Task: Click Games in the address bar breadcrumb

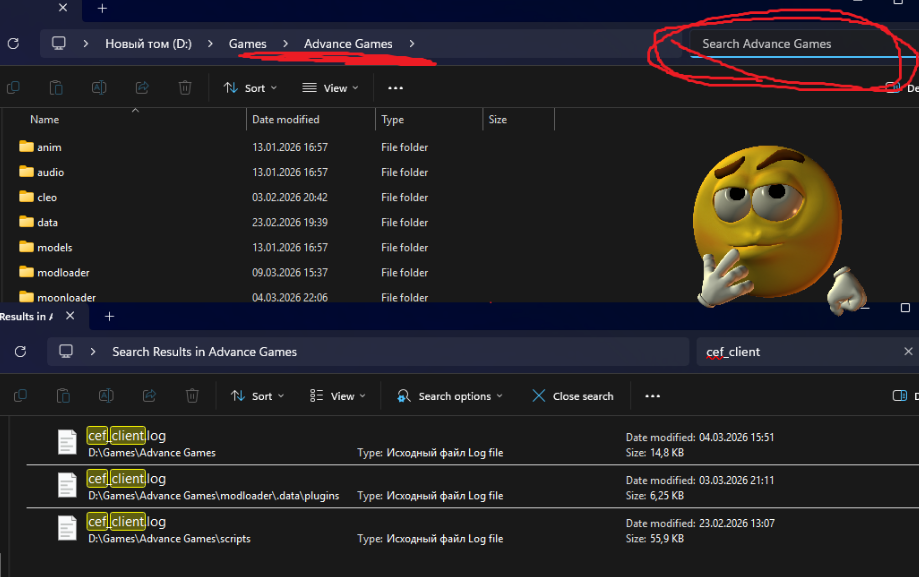Action: (247, 44)
